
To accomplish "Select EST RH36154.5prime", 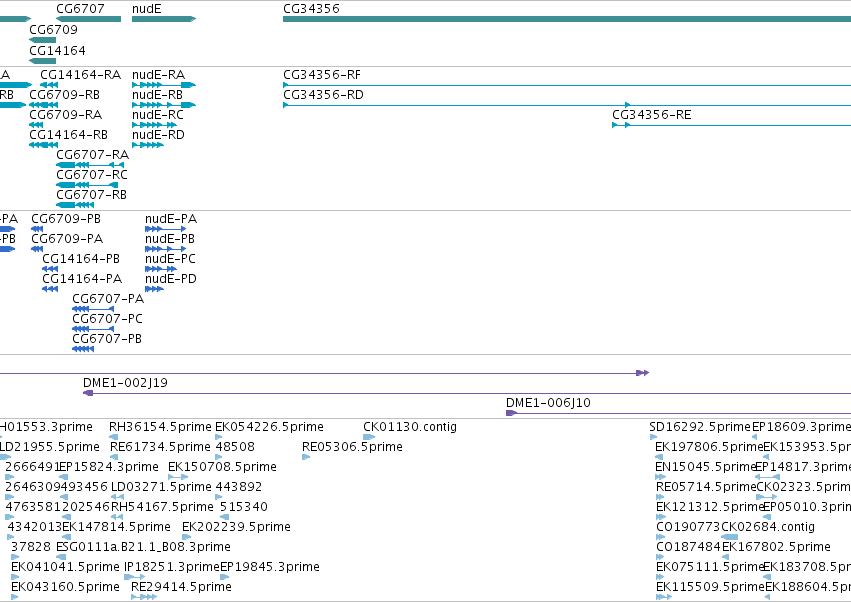I will 113,437.
